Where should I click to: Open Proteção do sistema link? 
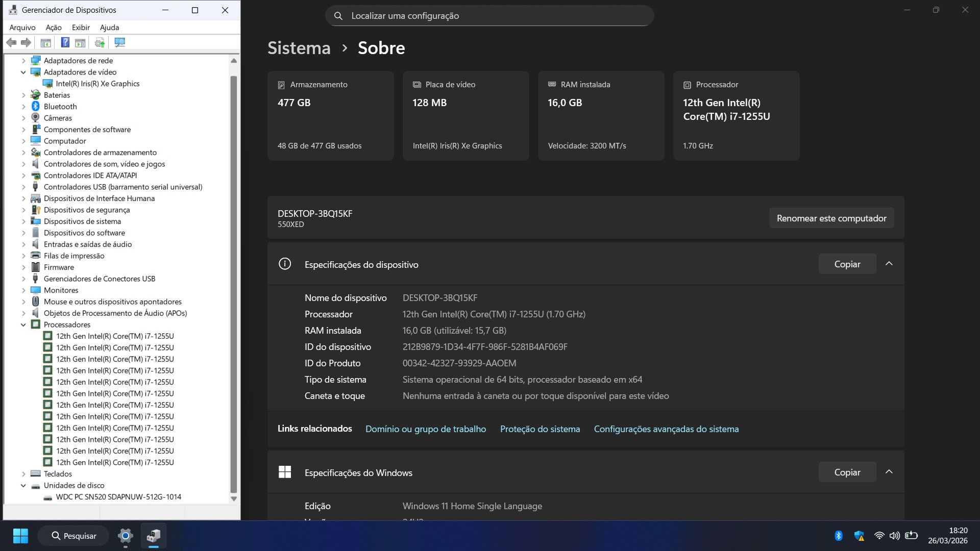point(540,429)
